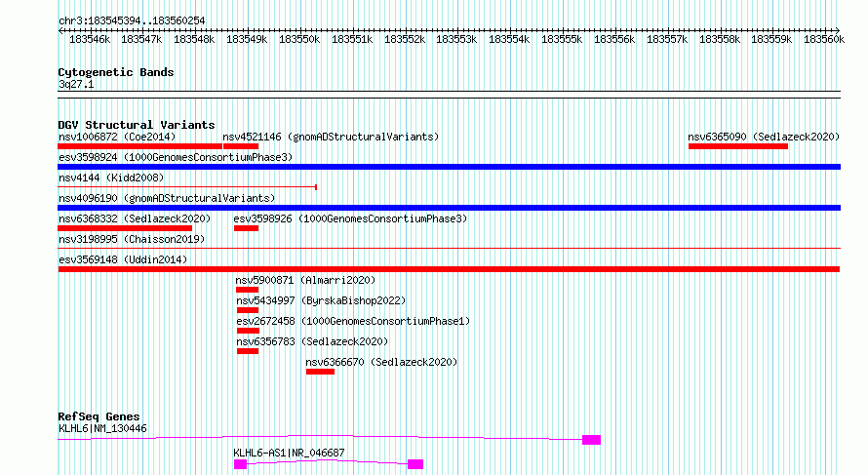
Task: Click the Cytogenetic Bands track title
Action: point(116,72)
